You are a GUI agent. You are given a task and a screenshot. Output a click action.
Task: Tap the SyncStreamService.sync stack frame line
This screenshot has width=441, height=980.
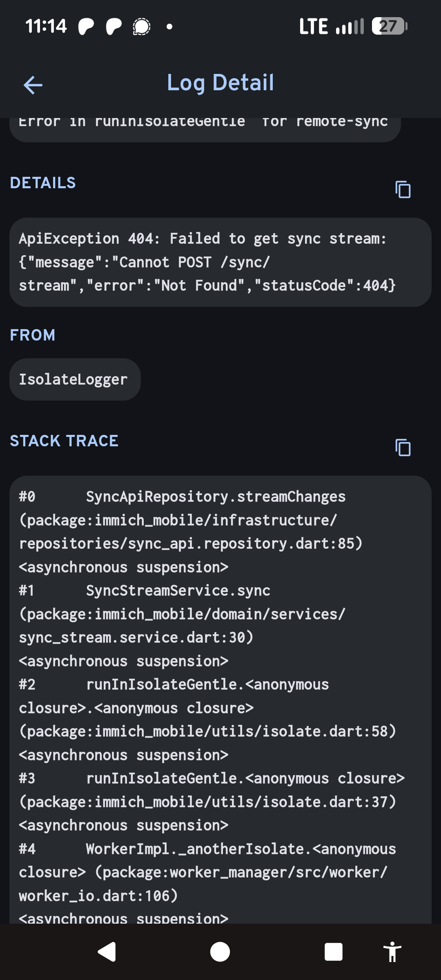(x=178, y=591)
